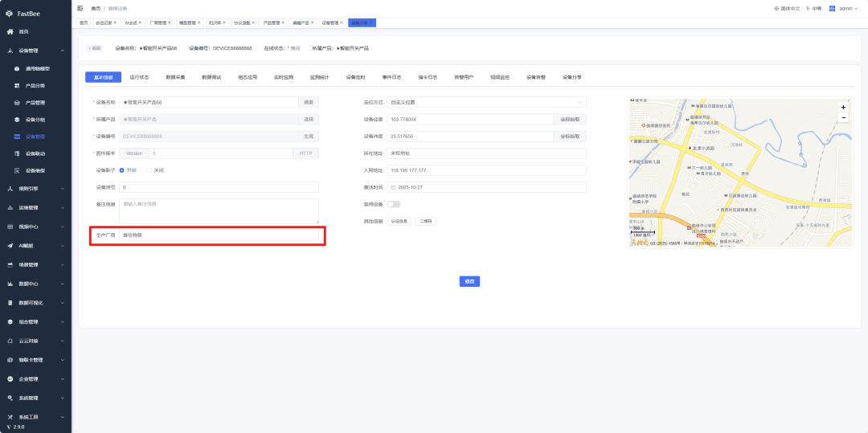Open 产品分类 from the sidebar
This screenshot has width=868, height=433.
tap(35, 86)
